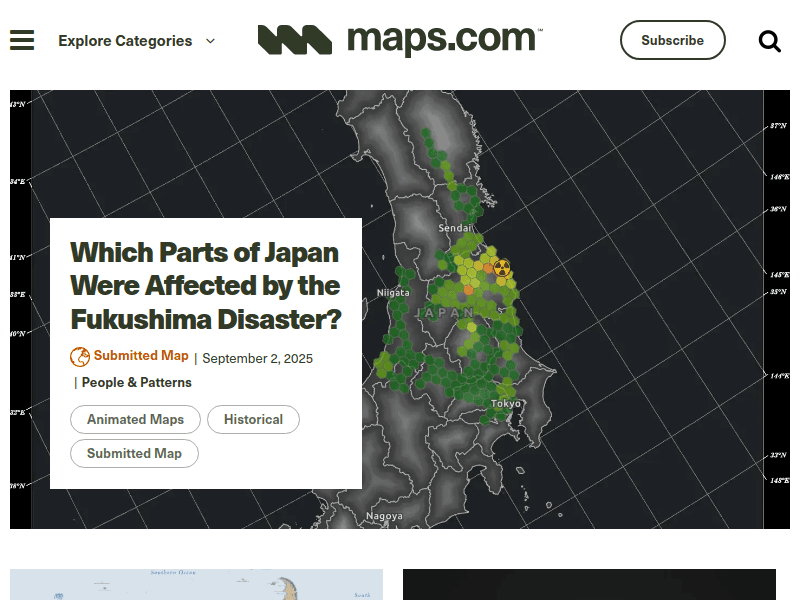
Task: Select the Submitted Map tag pill
Action: (x=134, y=453)
